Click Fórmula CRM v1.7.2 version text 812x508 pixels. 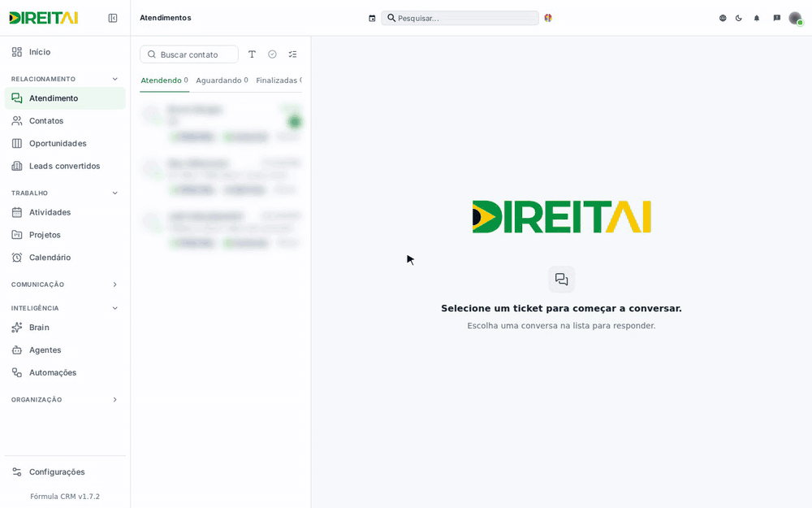point(65,496)
